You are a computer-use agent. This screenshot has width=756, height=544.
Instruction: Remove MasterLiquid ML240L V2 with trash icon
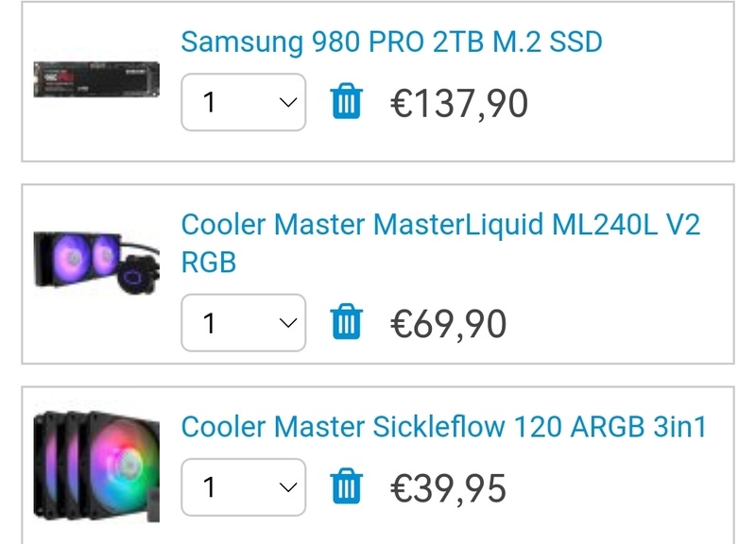pos(347,323)
